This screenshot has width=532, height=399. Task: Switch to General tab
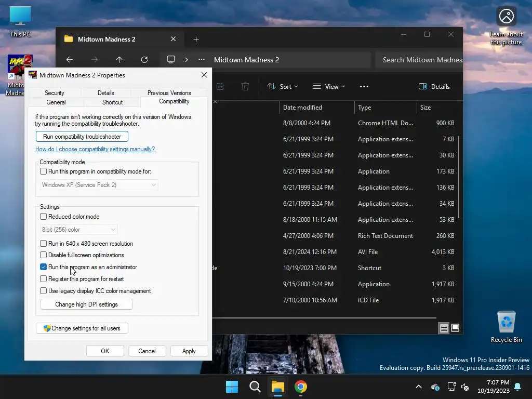[56, 102]
